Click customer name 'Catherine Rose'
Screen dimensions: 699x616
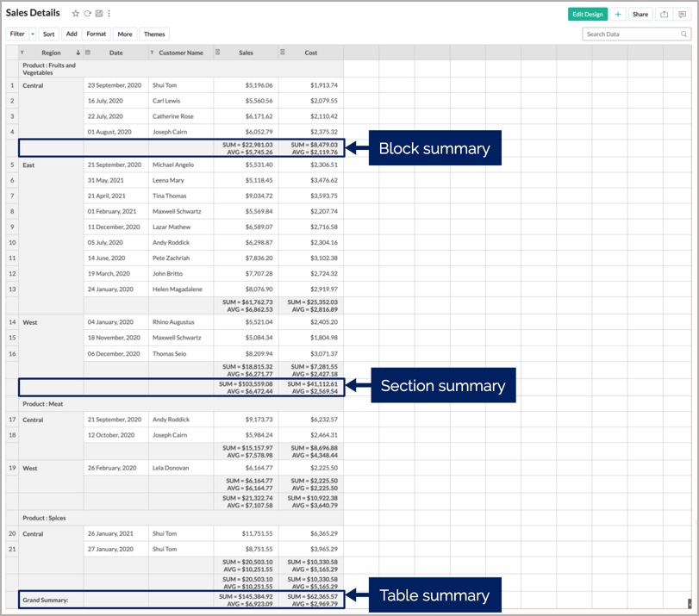173,116
